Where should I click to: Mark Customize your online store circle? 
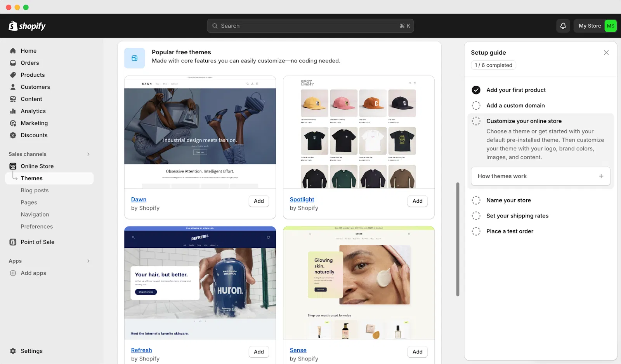476,121
